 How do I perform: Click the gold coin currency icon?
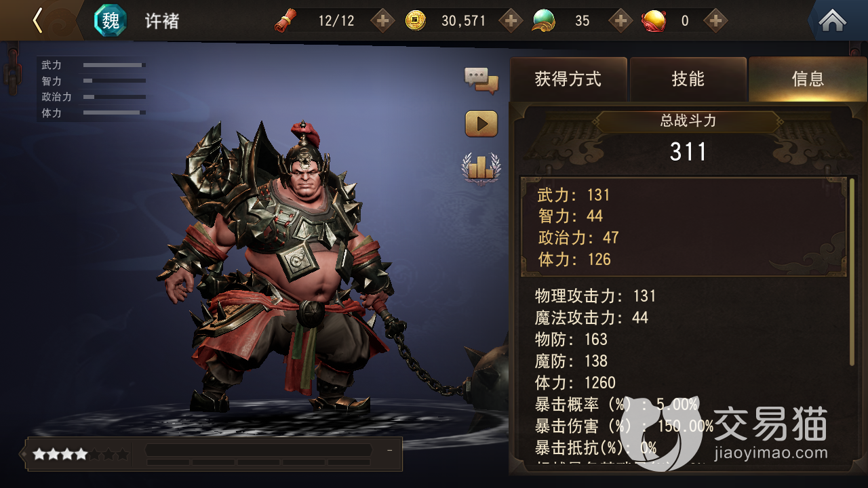415,21
